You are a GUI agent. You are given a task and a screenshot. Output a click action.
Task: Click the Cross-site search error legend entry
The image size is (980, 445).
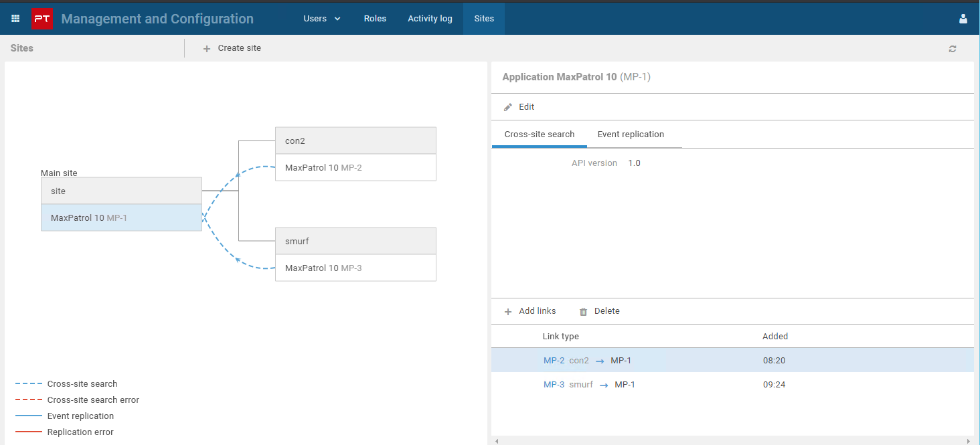pyautogui.click(x=93, y=400)
